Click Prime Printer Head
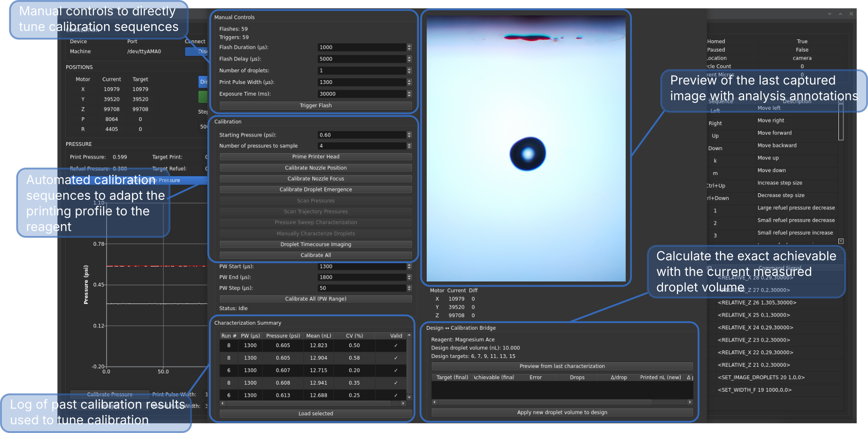The height and width of the screenshot is (433, 868). click(x=315, y=156)
